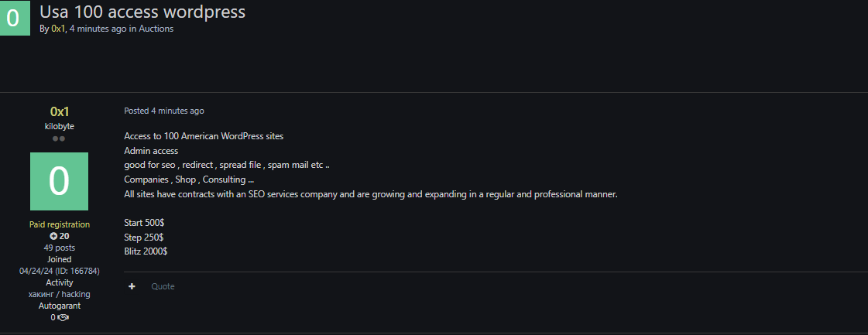This screenshot has height=335, width=868.
Task: Click the 'Paid registration' group label
Action: pos(59,224)
